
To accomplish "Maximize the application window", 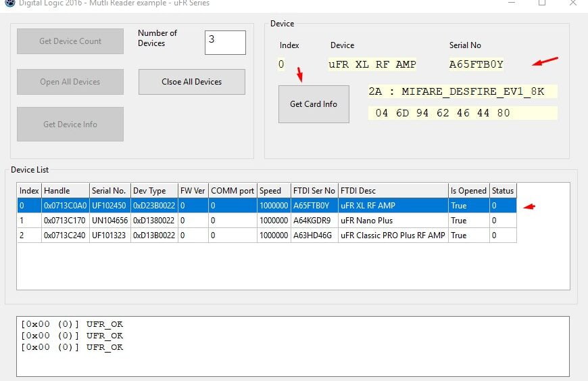I will (542, 3).
